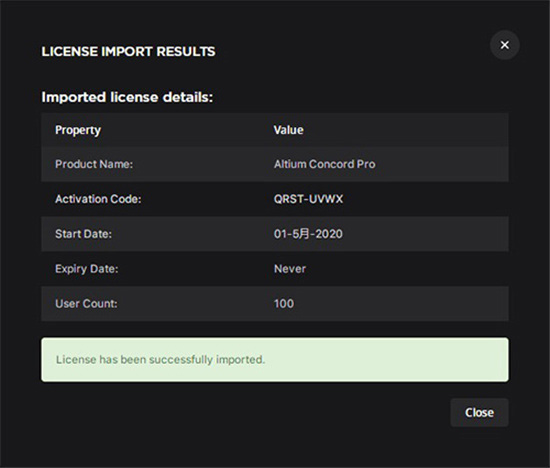Click the Expiry Date label
550x468 pixels.
87,269
